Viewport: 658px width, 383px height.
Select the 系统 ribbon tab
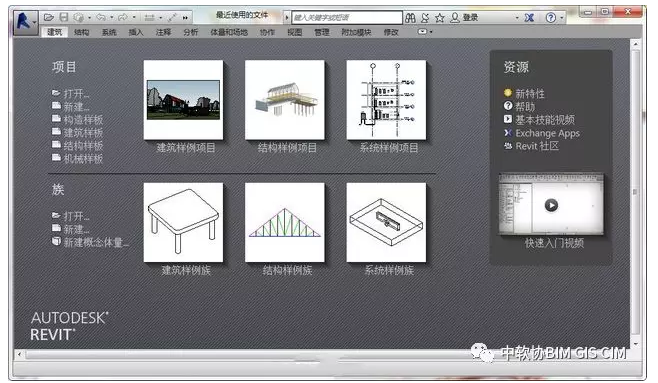(109, 32)
